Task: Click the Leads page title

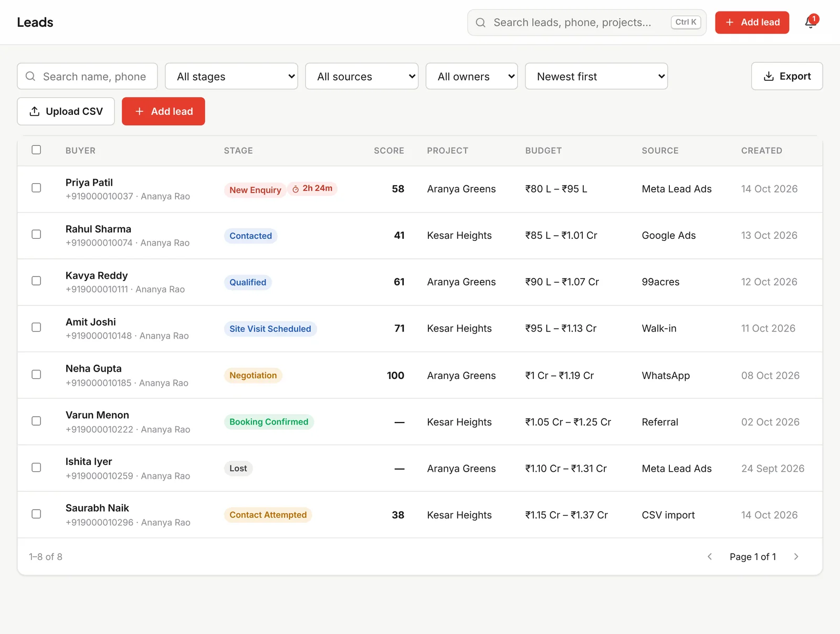Action: coord(35,23)
